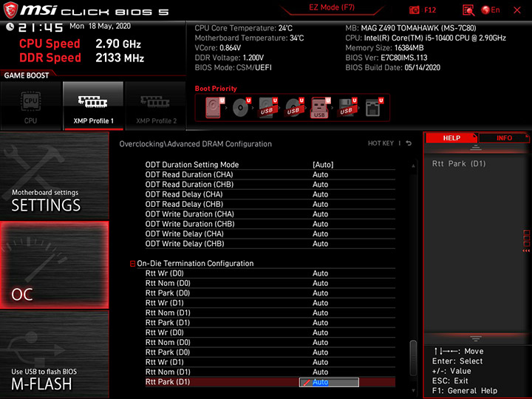Click the DDR Speed 2133 MHz readout

point(82,58)
